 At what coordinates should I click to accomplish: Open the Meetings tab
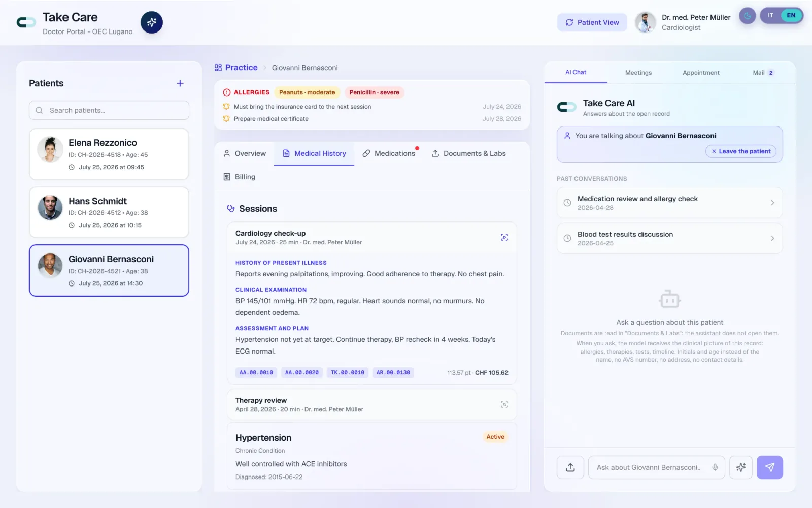pos(638,73)
